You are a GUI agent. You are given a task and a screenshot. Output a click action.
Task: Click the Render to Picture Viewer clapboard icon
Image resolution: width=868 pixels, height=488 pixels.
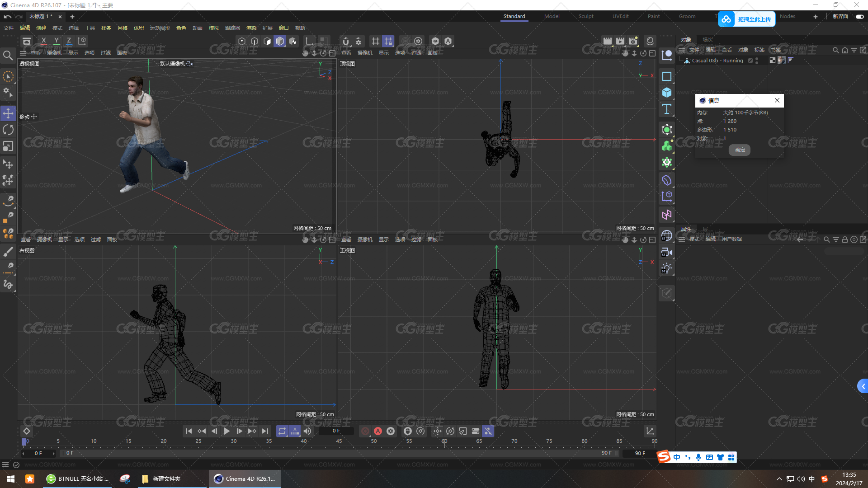coord(620,41)
